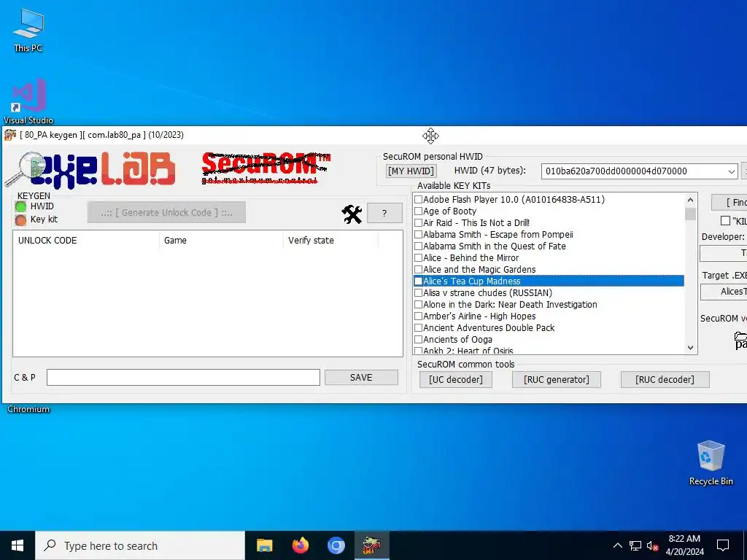This screenshot has width=747, height=560.
Task: Open Recycle Bin on the desktop
Action: coord(711,463)
